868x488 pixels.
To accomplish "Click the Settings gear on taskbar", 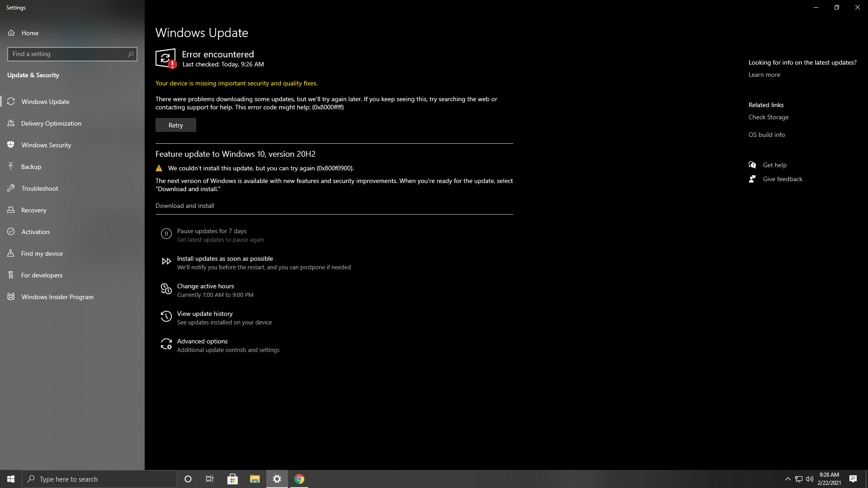I will coord(277,479).
